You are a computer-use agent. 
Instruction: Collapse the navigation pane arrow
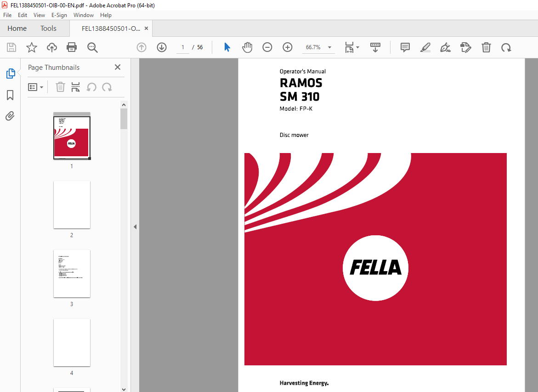(135, 227)
